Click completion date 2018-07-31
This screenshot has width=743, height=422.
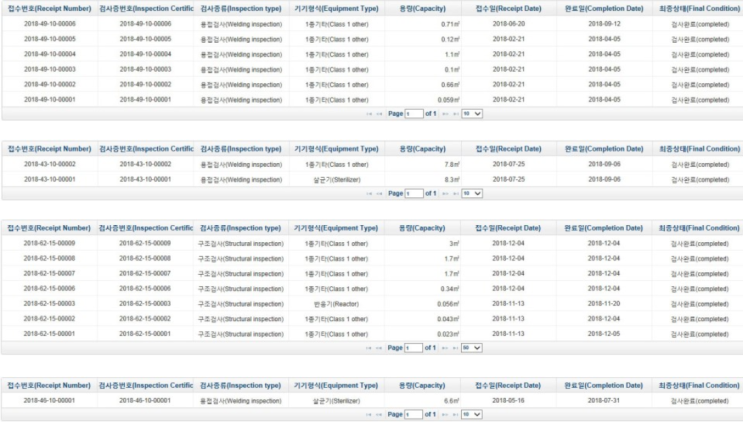(x=604, y=401)
